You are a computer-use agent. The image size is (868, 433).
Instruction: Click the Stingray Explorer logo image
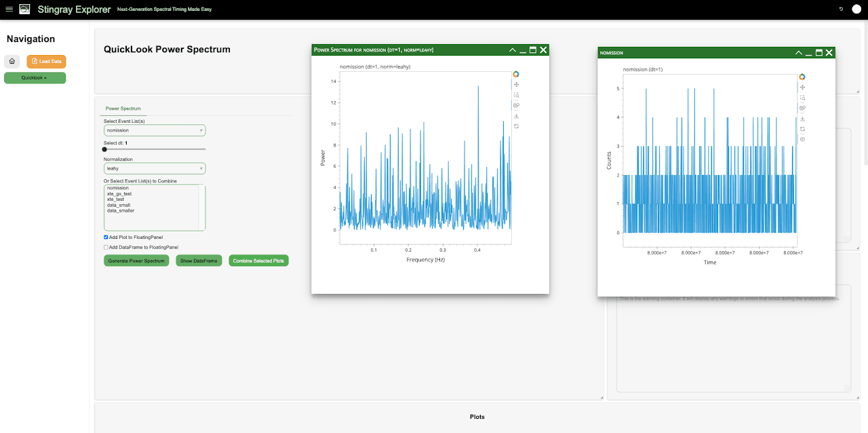coord(24,10)
